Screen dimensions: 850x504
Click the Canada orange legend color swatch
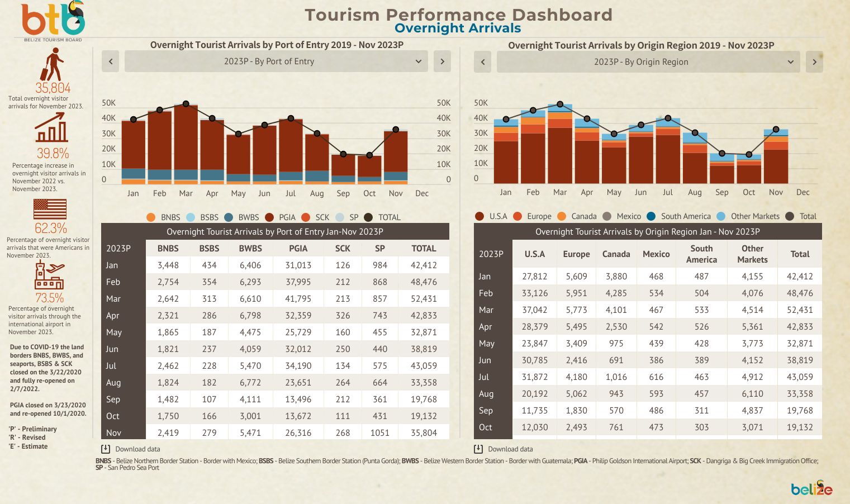tap(562, 216)
